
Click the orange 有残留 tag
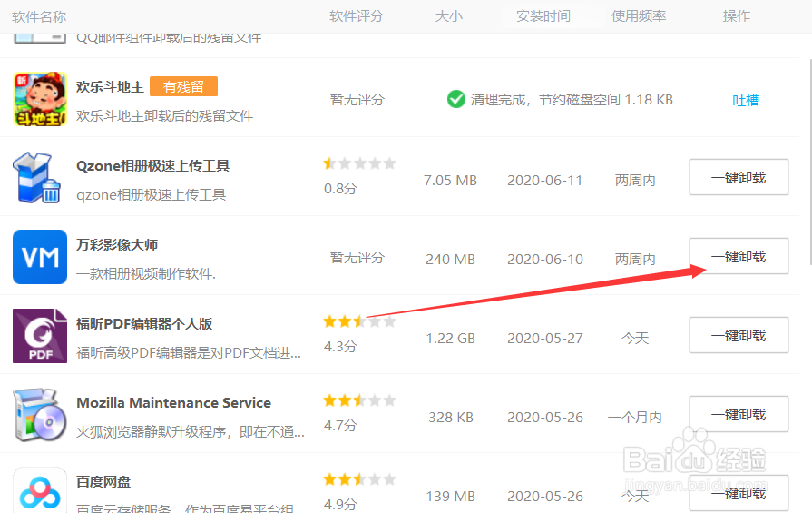click(x=184, y=86)
